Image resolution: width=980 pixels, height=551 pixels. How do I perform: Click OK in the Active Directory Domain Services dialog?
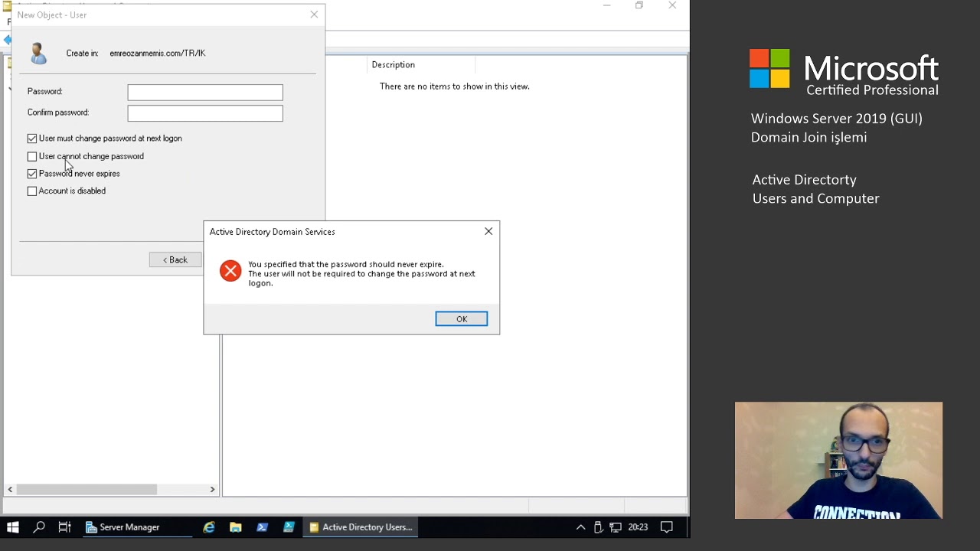(461, 319)
